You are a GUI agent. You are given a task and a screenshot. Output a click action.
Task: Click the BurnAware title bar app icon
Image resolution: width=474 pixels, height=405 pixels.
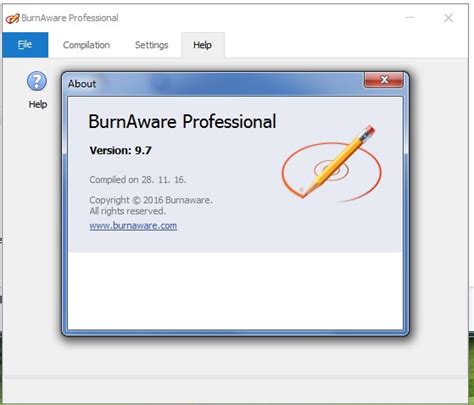[12, 18]
